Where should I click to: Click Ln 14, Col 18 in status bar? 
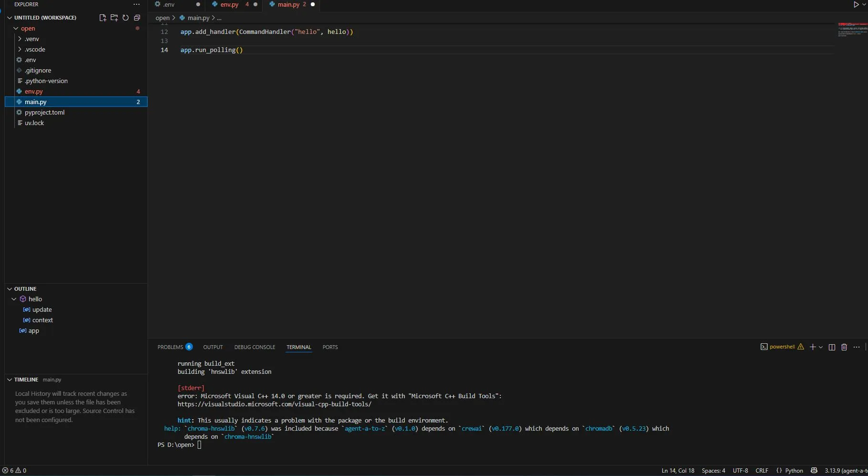tap(678, 471)
